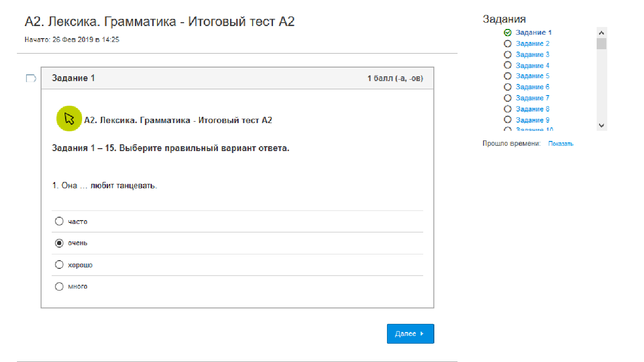Choose the "много" radio button
This screenshot has height=362, width=644.
[x=59, y=287]
